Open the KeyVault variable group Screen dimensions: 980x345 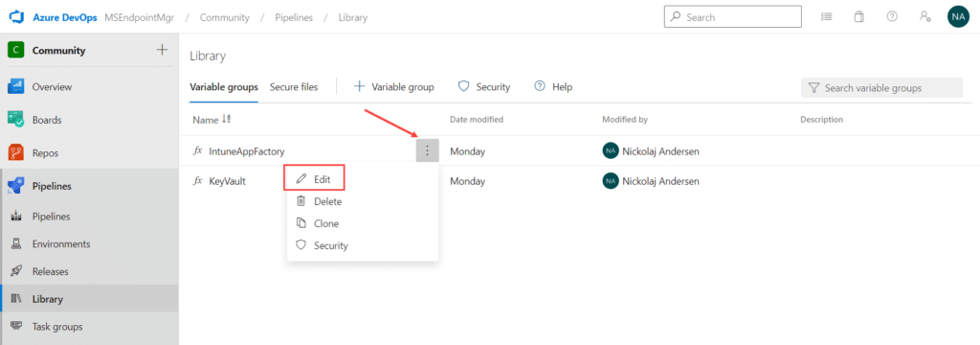[228, 181]
